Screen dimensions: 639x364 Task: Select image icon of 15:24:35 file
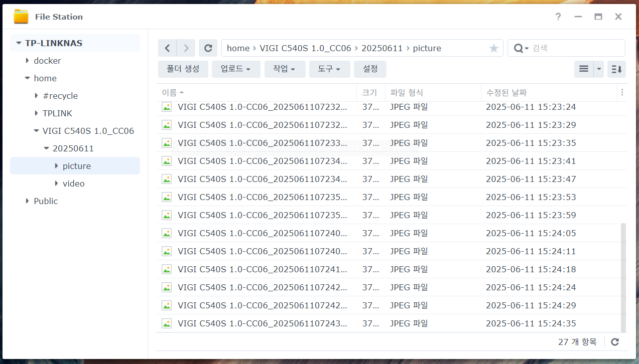(x=167, y=323)
